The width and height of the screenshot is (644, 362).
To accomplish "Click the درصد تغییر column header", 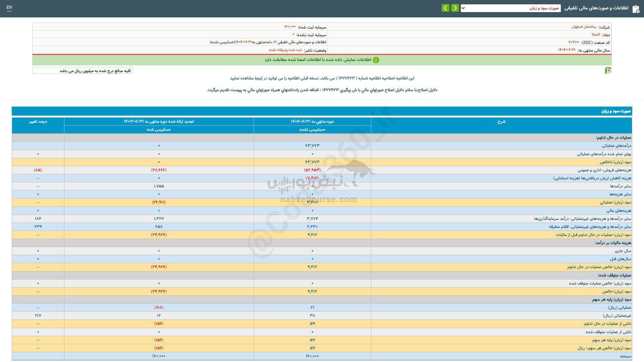I will [38, 122].
